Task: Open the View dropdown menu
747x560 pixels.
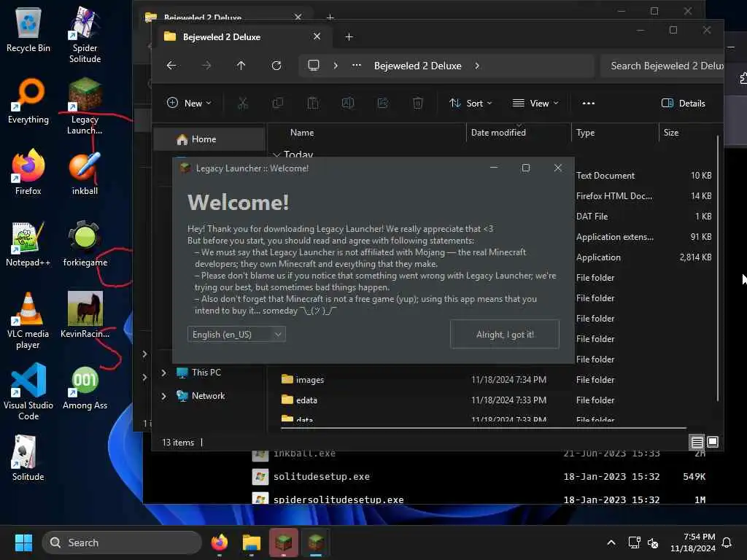Action: [x=535, y=103]
